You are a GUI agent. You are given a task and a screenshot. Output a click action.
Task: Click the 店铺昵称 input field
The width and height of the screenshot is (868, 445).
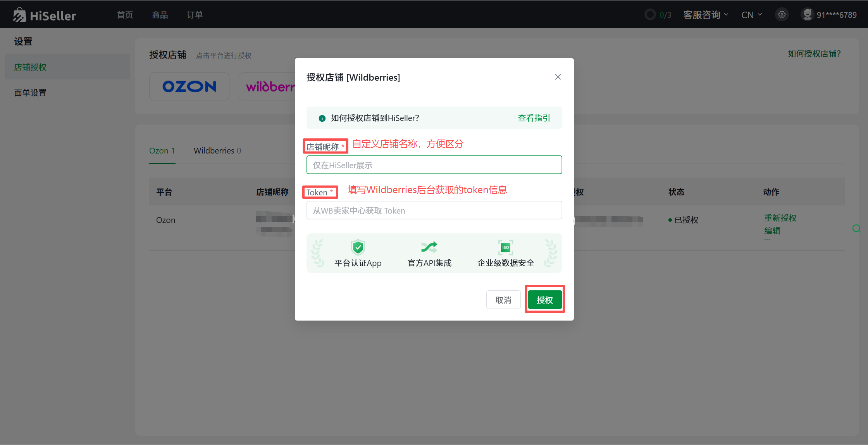click(434, 165)
